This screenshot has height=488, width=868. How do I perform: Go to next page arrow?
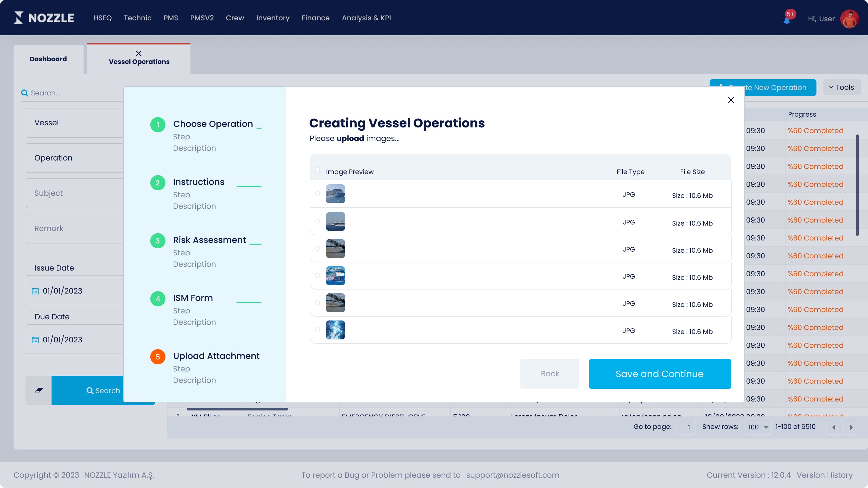tap(851, 427)
